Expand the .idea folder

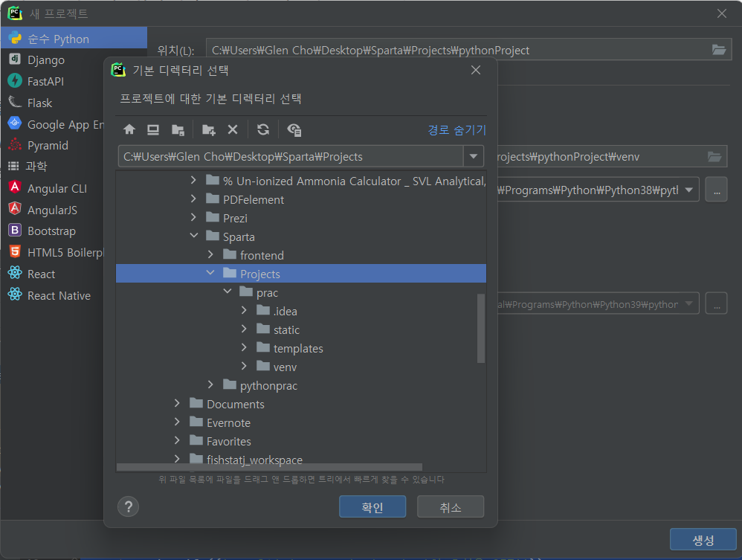[244, 310]
